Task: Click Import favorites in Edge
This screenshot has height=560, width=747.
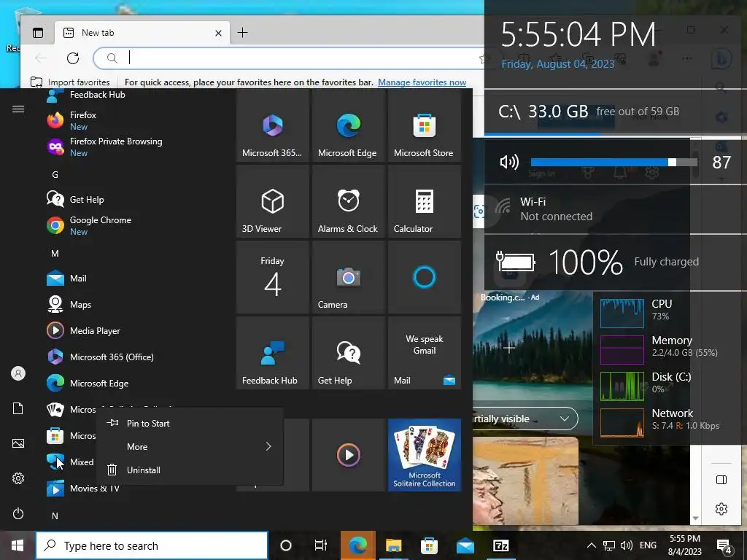Action: (x=70, y=82)
